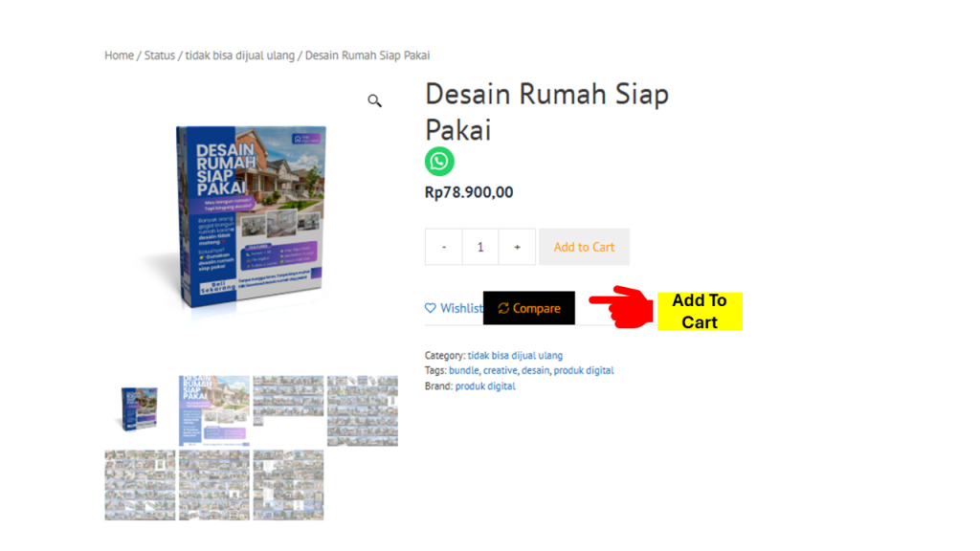Open Status breadcrumb link
The width and height of the screenshot is (980, 551).
160,55
